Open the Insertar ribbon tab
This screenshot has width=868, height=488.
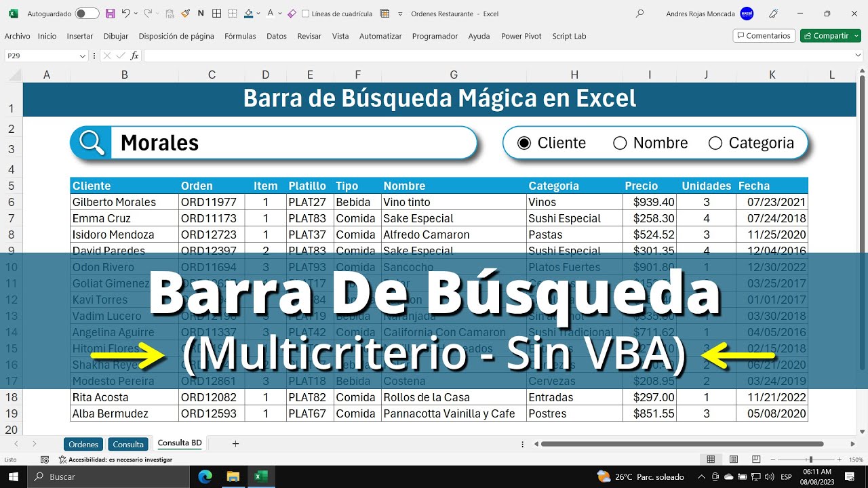click(x=80, y=36)
